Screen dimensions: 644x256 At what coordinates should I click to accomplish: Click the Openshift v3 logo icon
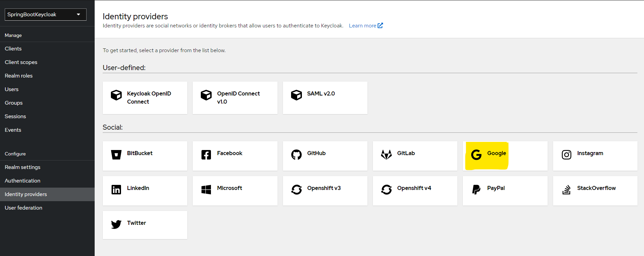[x=296, y=190]
